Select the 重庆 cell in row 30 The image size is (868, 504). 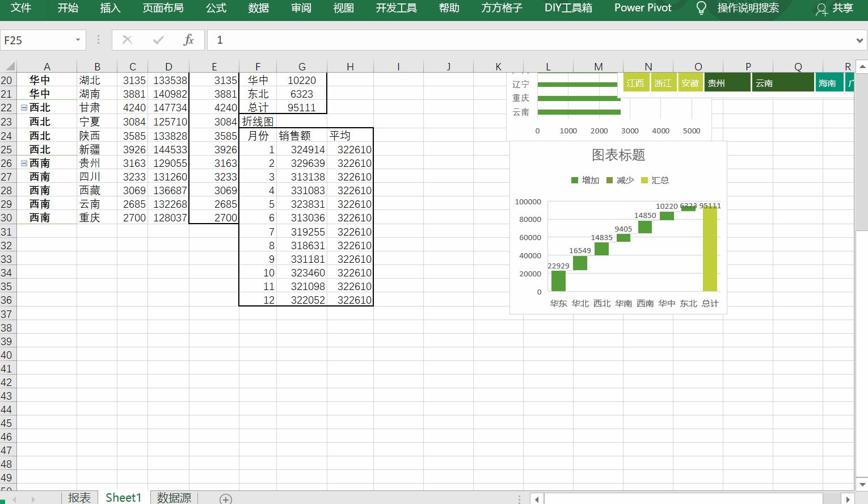pyautogui.click(x=97, y=218)
